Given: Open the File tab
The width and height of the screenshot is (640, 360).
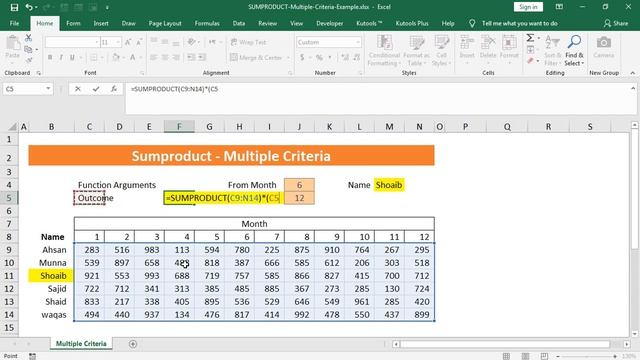Looking at the screenshot, I should coord(14,23).
